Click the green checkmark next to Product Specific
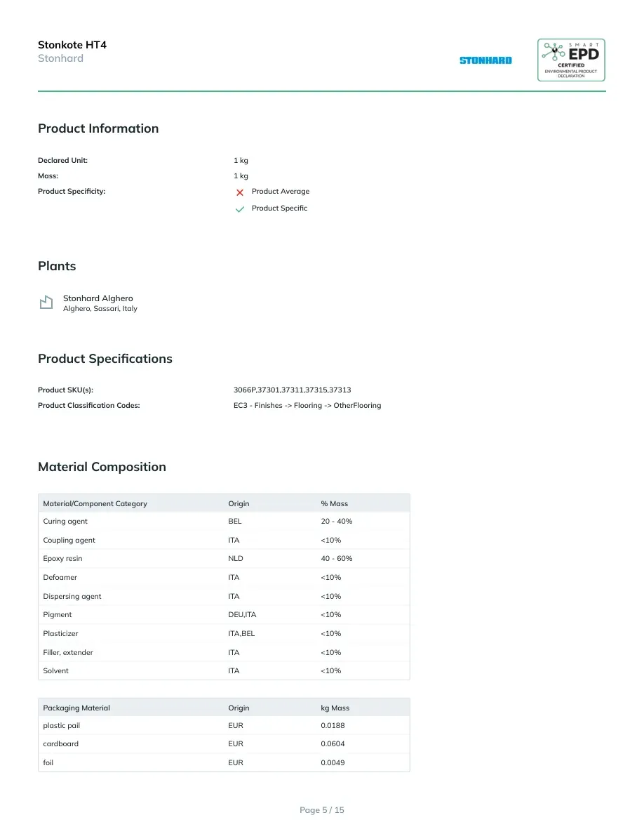Viewport: 644px width, 834px height. coord(240,209)
